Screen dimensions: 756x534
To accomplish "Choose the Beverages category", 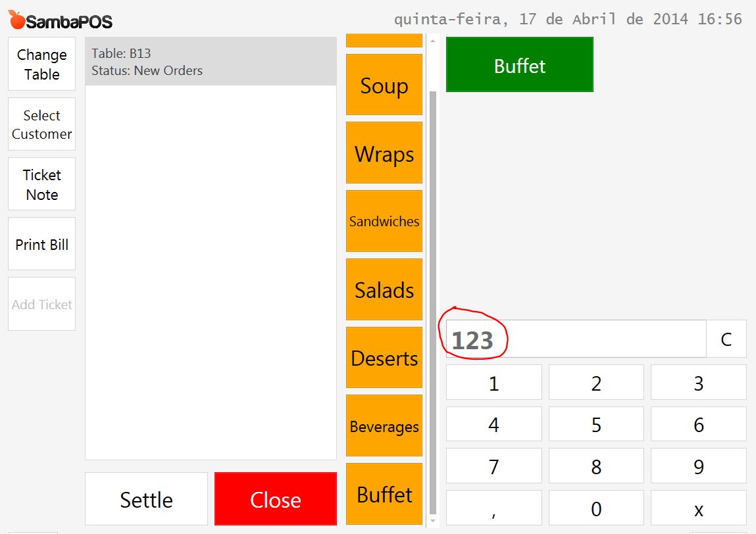I will coord(384,426).
